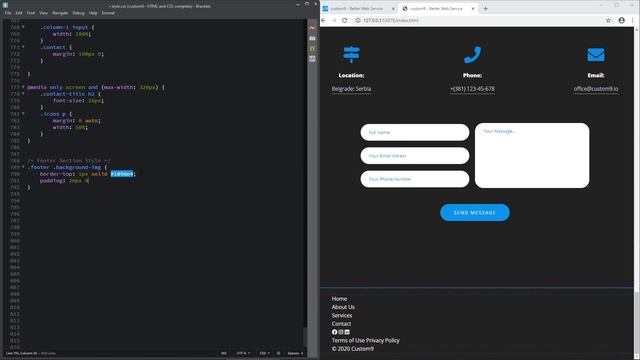Open CSS language dropdown in status bar
The image size is (640, 360).
264,353
